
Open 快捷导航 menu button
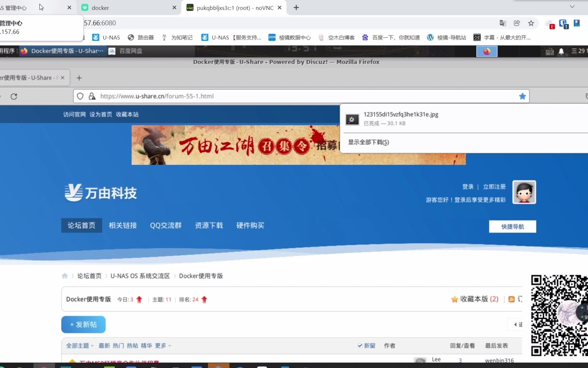click(x=512, y=227)
